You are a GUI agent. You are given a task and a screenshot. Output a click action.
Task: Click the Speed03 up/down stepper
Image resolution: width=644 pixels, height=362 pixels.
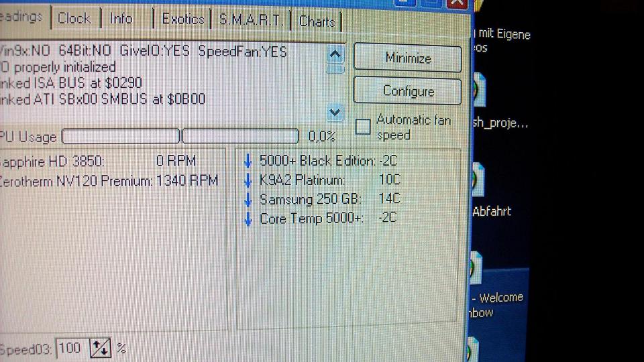pyautogui.click(x=101, y=349)
